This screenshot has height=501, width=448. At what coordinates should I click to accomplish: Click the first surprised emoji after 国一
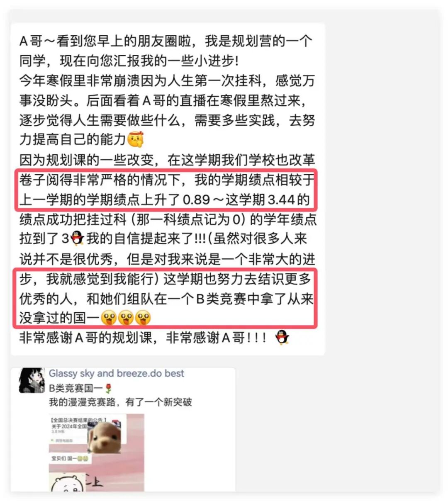[x=108, y=318]
